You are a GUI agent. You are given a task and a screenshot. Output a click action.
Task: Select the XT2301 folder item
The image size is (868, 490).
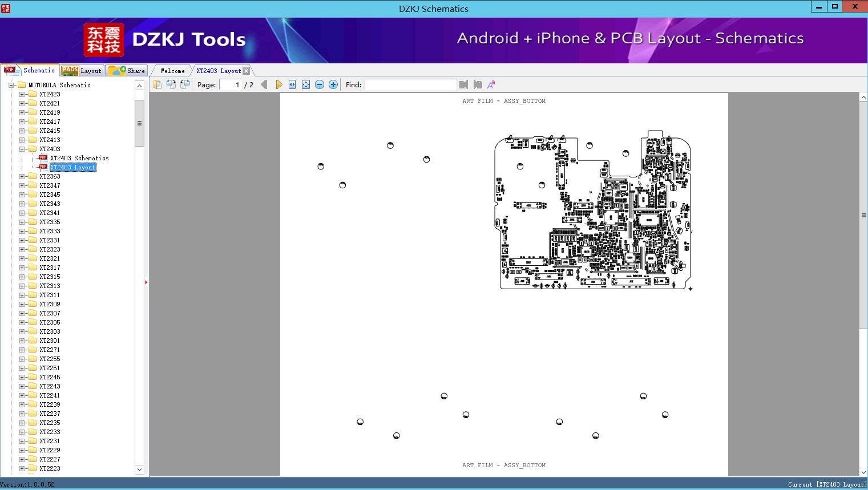(x=50, y=341)
